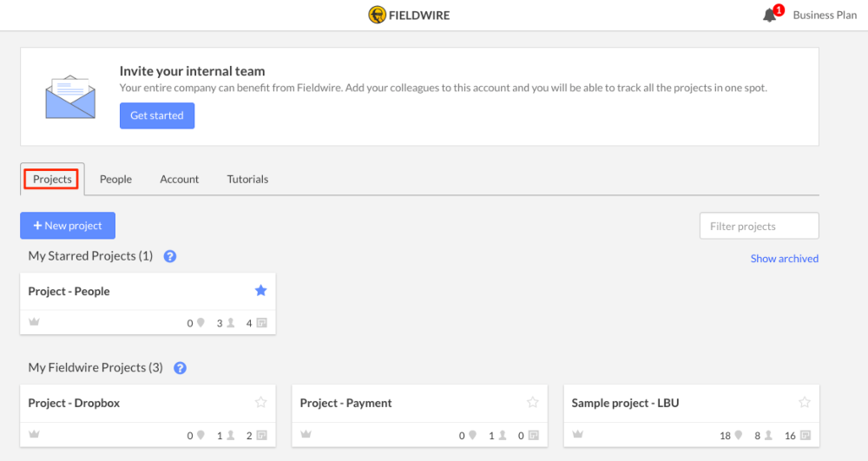Star the Sample project - LBU card
The width and height of the screenshot is (868, 461).
(x=805, y=402)
